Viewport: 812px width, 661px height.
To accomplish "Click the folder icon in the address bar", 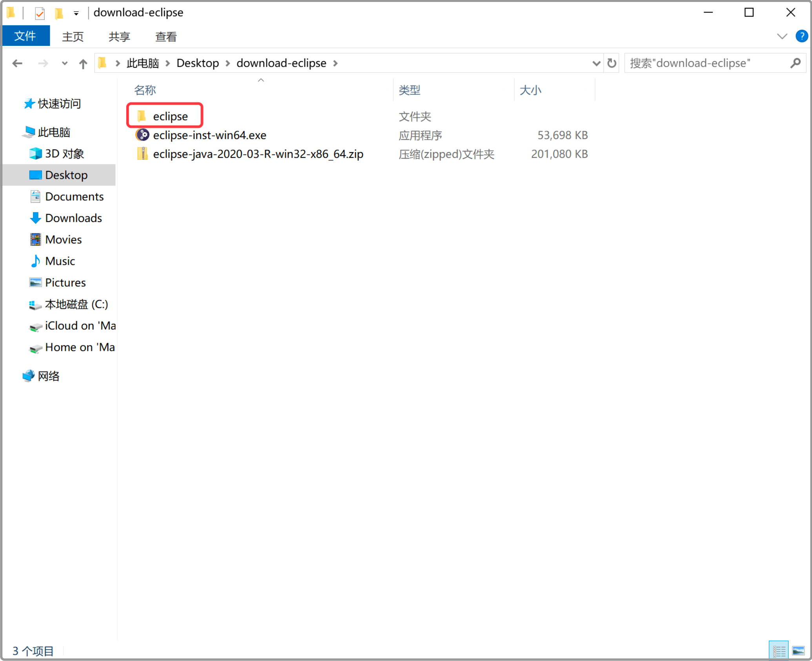I will click(103, 63).
